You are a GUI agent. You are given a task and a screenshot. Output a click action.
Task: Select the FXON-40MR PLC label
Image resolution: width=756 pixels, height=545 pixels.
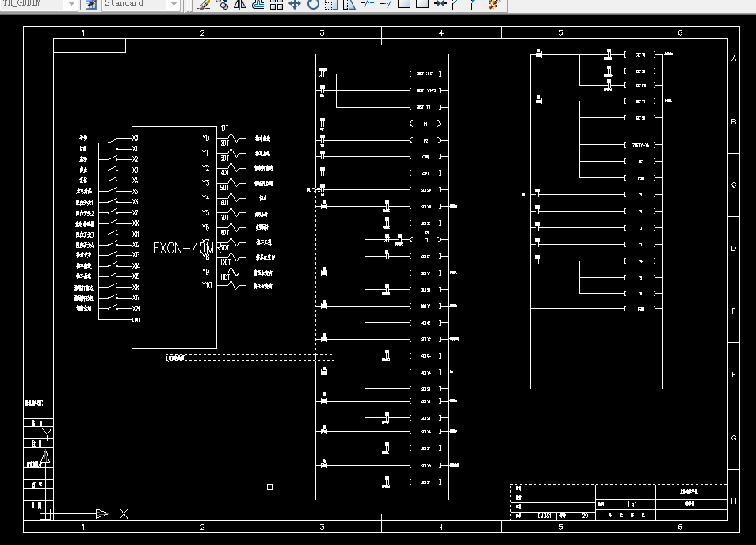pyautogui.click(x=185, y=249)
